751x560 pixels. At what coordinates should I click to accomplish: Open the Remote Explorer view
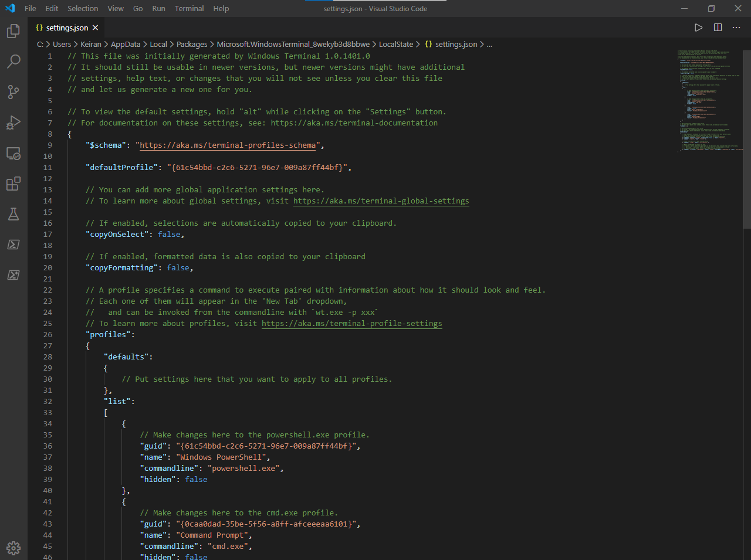(13, 153)
